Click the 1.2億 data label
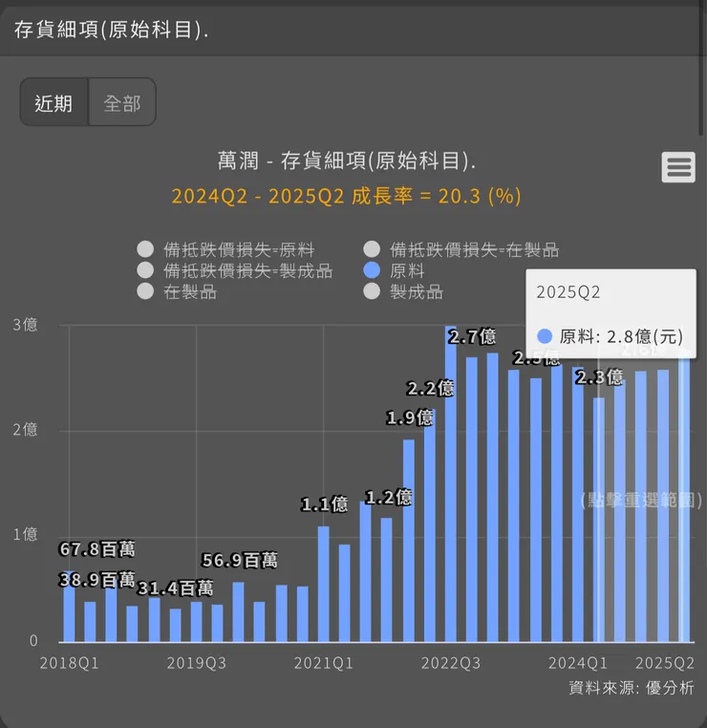This screenshot has width=707, height=728. pyautogui.click(x=389, y=498)
